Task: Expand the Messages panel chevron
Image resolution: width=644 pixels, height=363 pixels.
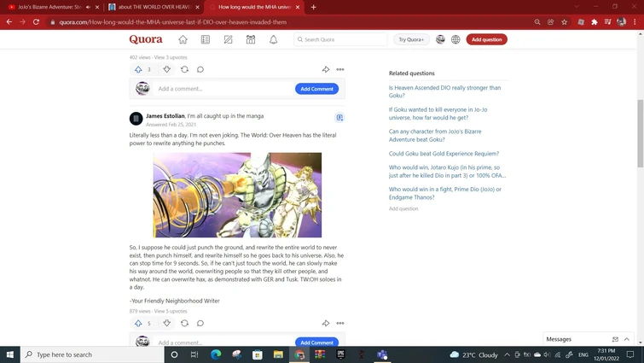Action: [x=627, y=339]
